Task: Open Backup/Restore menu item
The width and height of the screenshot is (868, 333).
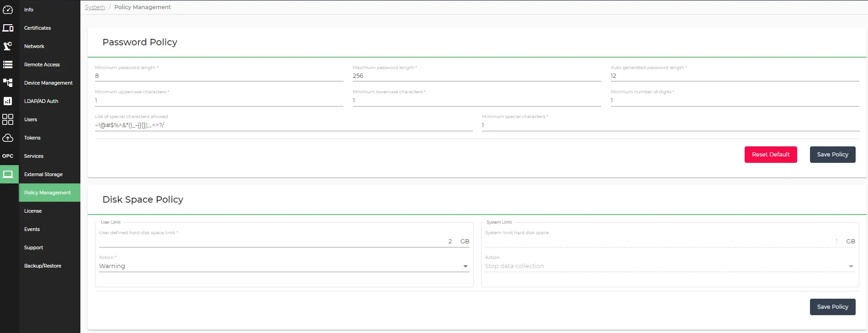Action: [x=50, y=266]
